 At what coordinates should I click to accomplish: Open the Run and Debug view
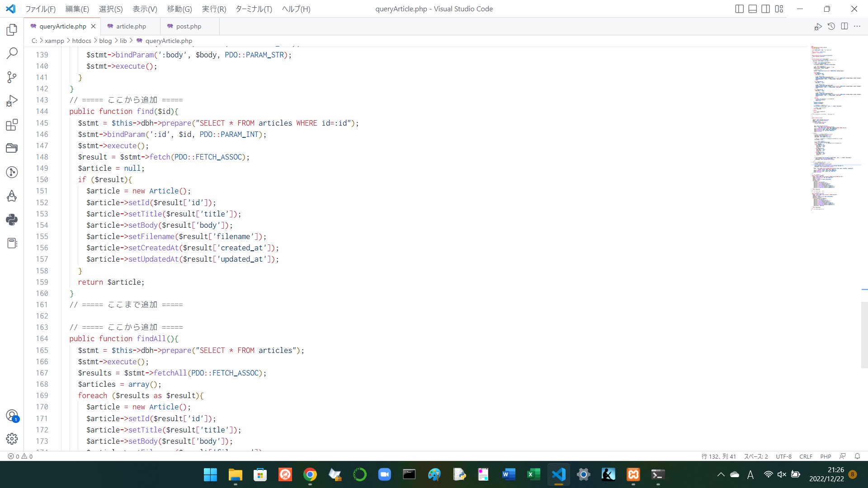click(12, 100)
